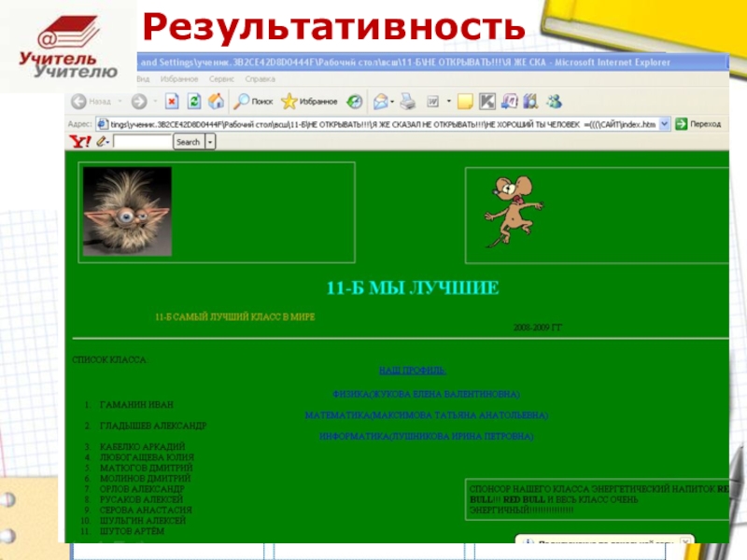Follow the НАШ ПРОФИЛЬ link
Screen dimensions: 747x560
[x=413, y=370]
